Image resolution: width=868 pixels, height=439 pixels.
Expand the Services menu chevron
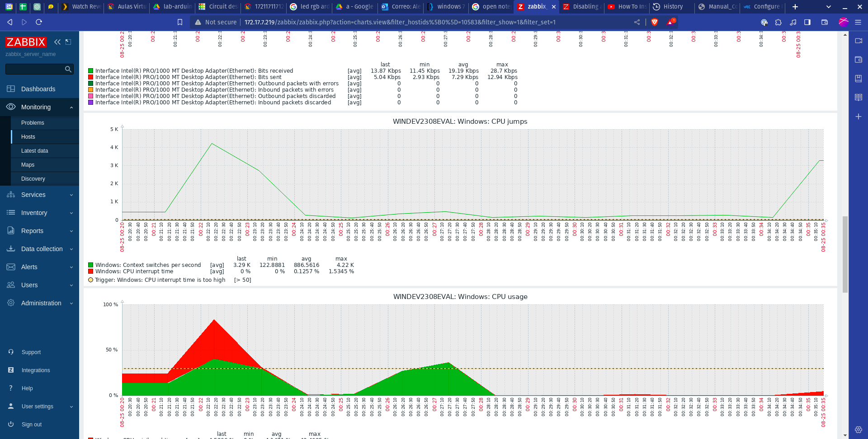pyautogui.click(x=71, y=195)
